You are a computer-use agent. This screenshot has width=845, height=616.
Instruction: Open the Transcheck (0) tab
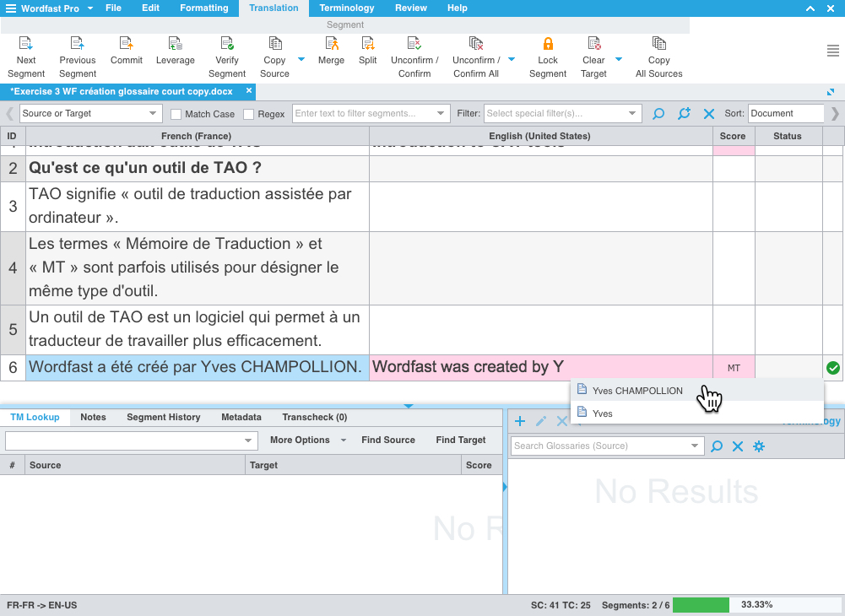point(315,417)
